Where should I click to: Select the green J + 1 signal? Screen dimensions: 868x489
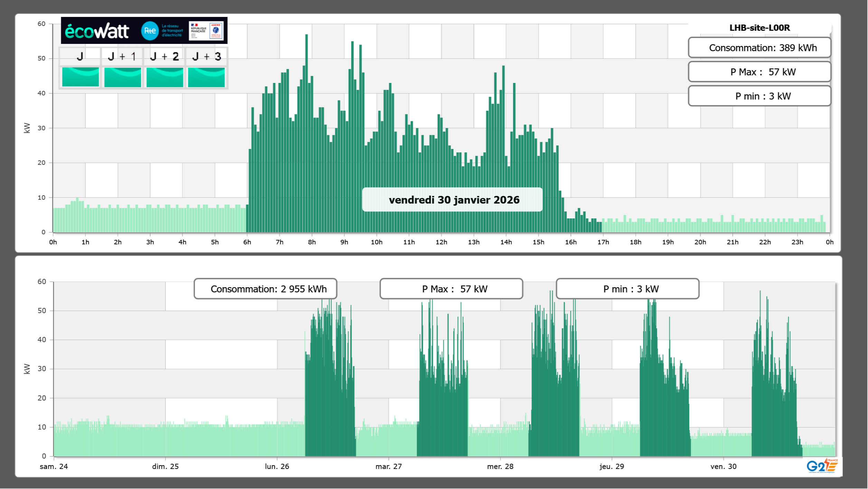pyautogui.click(x=123, y=77)
